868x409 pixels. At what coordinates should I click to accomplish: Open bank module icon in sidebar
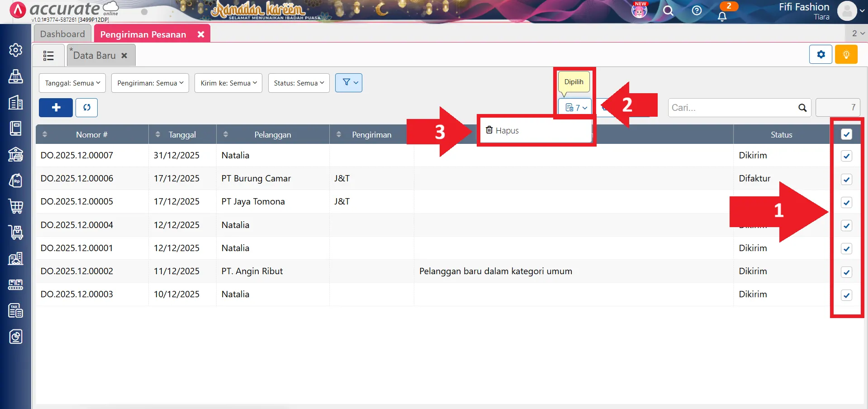tap(16, 155)
